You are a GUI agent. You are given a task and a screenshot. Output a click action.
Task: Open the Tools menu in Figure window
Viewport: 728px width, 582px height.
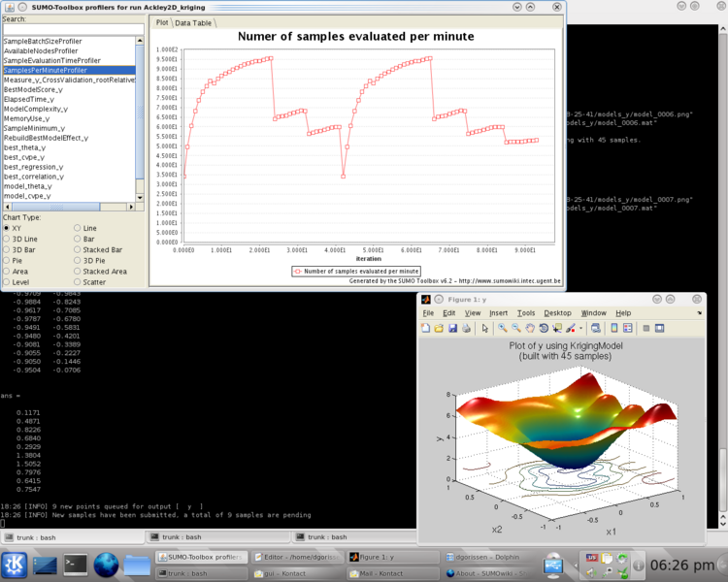[525, 313]
